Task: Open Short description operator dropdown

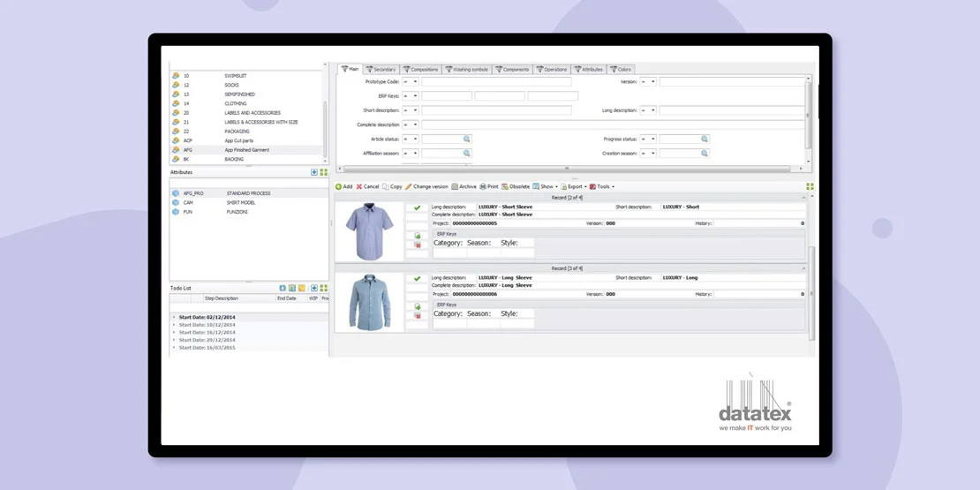Action: coord(410,110)
